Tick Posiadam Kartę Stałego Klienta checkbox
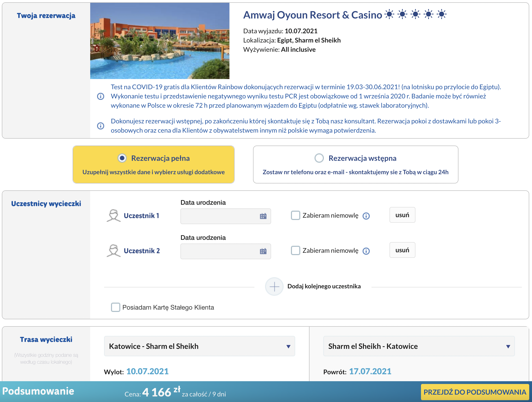Screen dimensions: 532x402 (x=115, y=307)
